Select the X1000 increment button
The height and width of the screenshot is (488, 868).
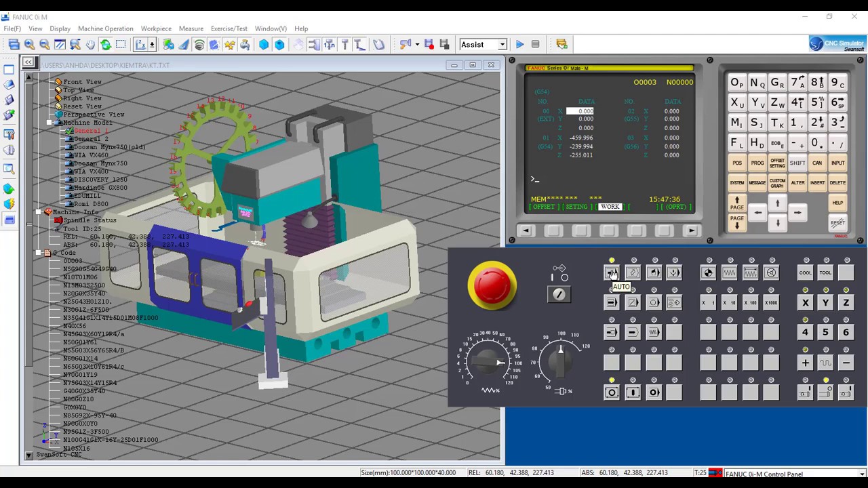(x=772, y=302)
